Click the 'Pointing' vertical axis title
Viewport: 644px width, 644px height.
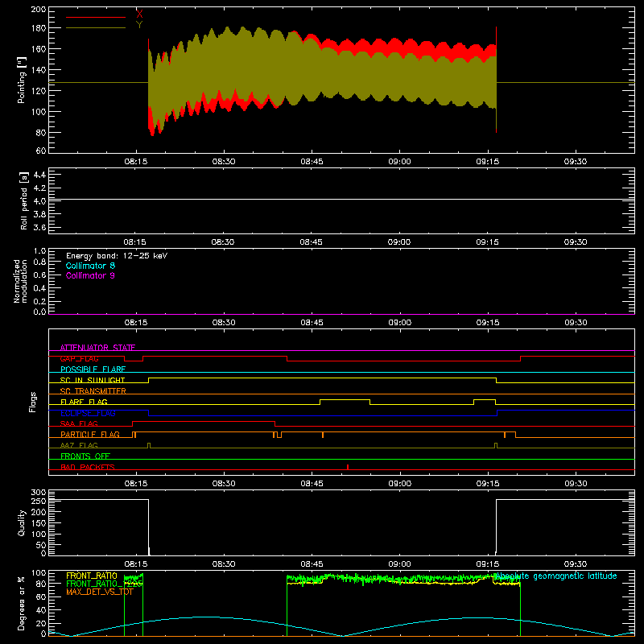22,80
